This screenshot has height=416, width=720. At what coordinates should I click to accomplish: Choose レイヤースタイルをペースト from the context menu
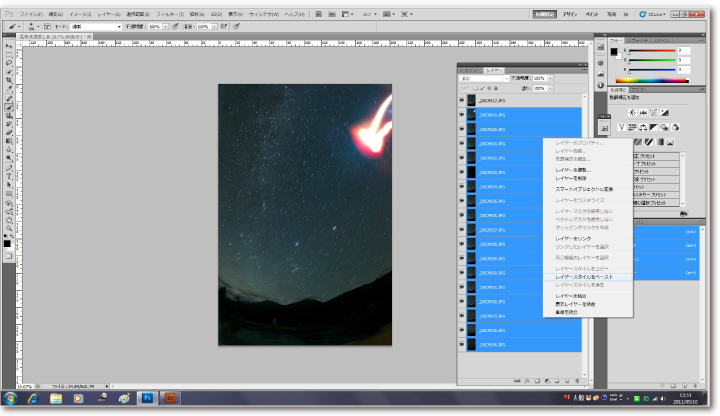[x=586, y=277]
